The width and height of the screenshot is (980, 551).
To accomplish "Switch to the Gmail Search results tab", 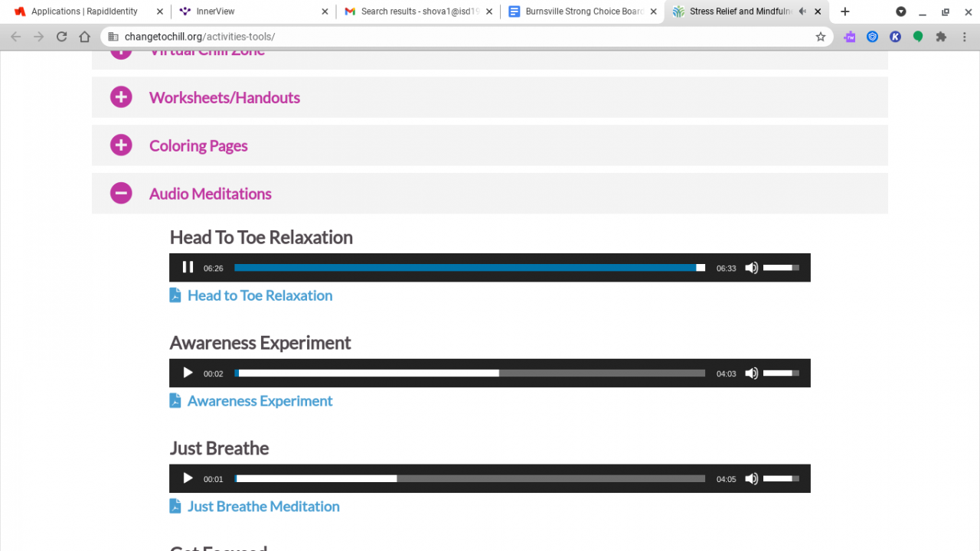I will pos(418,11).
